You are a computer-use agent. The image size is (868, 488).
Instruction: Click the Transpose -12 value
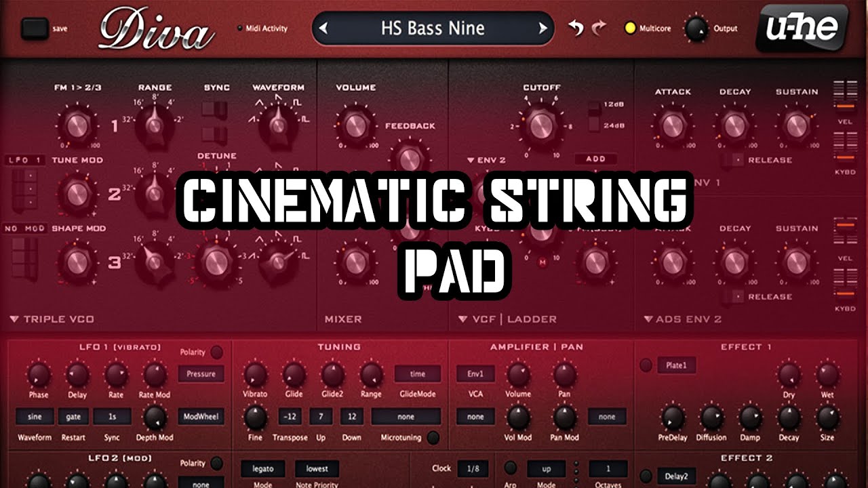coord(290,416)
